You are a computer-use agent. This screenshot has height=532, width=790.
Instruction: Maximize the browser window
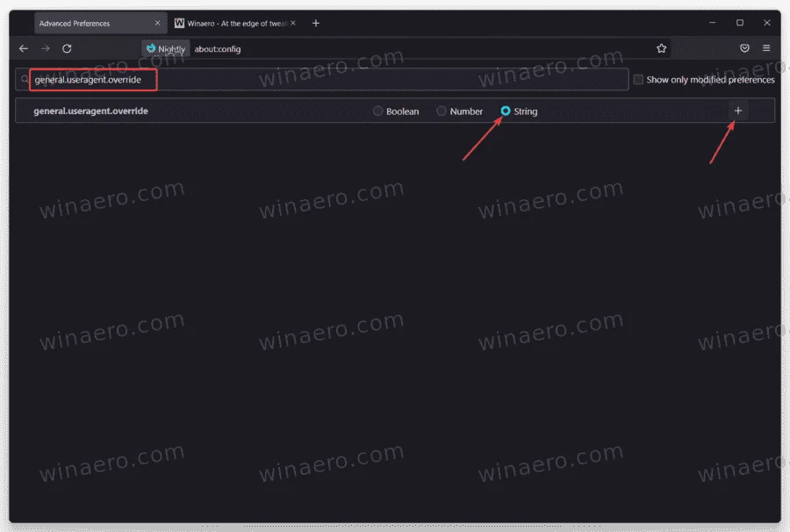740,23
